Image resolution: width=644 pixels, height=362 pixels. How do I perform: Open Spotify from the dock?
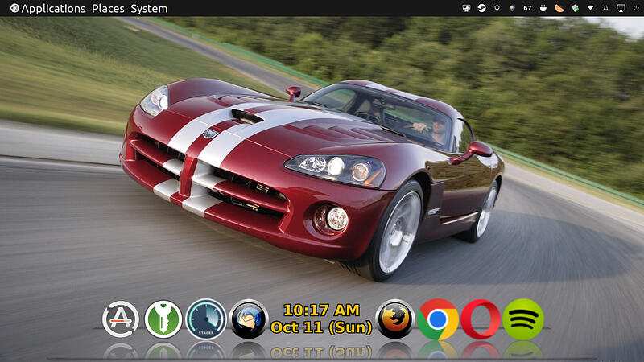click(x=523, y=319)
